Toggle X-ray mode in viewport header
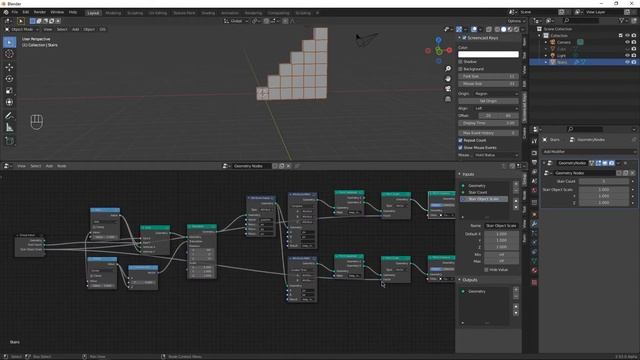This screenshot has height=360, width=640. coord(489,29)
